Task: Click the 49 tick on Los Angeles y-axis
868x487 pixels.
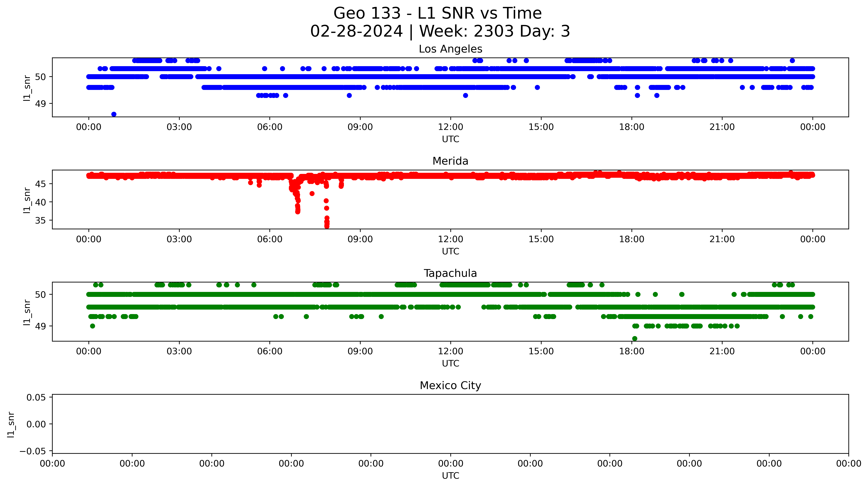Action: tap(40, 103)
